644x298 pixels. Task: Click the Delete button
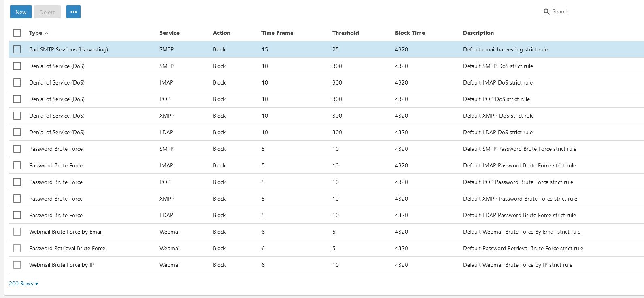pos(47,12)
